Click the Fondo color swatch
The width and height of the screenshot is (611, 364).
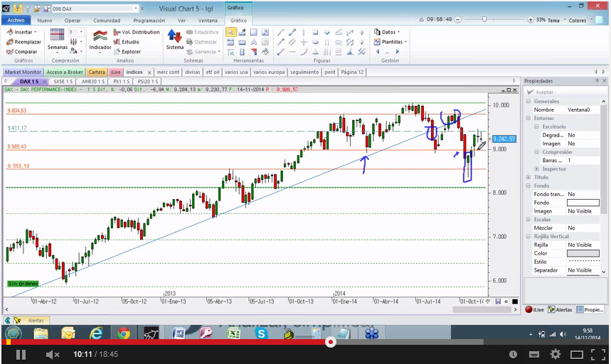point(583,203)
